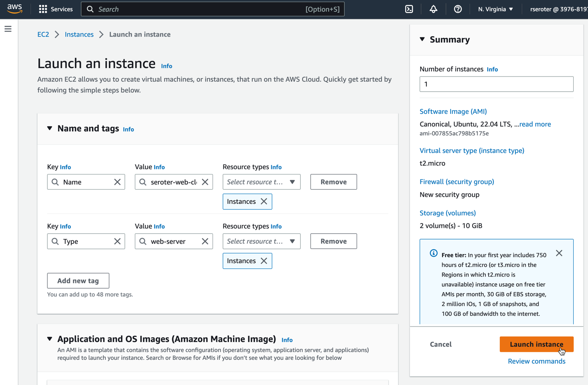
Task: Dismiss the Free tier info box
Action: [559, 253]
